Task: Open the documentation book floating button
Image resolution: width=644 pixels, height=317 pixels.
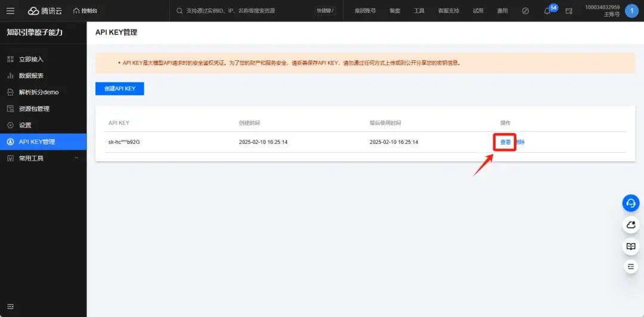Action: pyautogui.click(x=631, y=247)
